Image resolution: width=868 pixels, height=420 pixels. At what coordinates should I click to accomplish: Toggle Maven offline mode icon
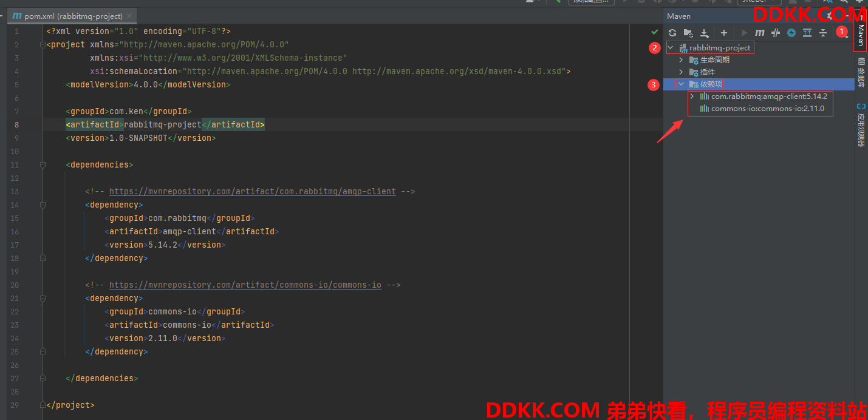coord(776,33)
